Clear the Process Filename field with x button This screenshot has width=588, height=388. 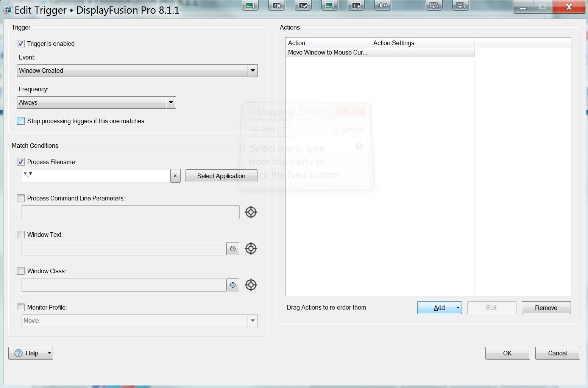tap(175, 176)
